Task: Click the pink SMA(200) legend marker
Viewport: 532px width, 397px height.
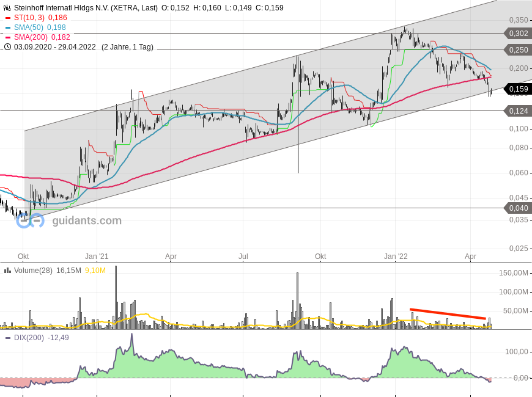Action: [x=8, y=37]
